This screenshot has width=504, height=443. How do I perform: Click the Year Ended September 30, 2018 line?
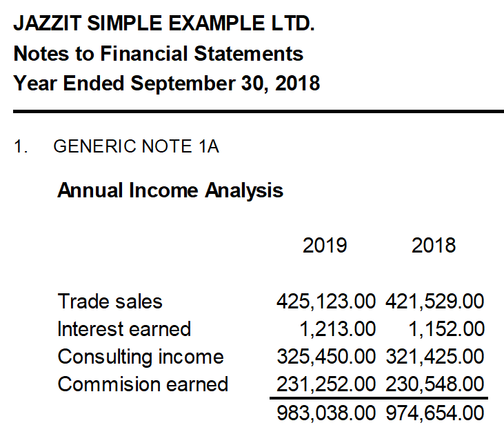(166, 83)
